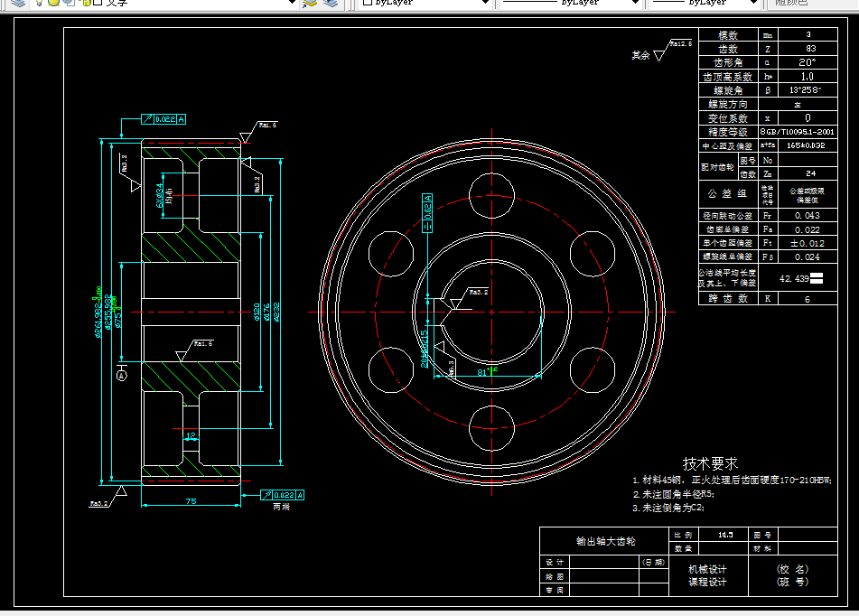Image resolution: width=859 pixels, height=616 pixels.
Task: Select the ø261.982 outer diameter dimension
Action: [98, 312]
